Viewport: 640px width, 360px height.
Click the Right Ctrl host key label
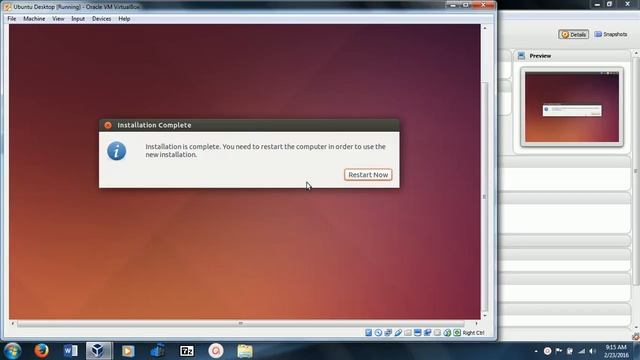pos(473,333)
